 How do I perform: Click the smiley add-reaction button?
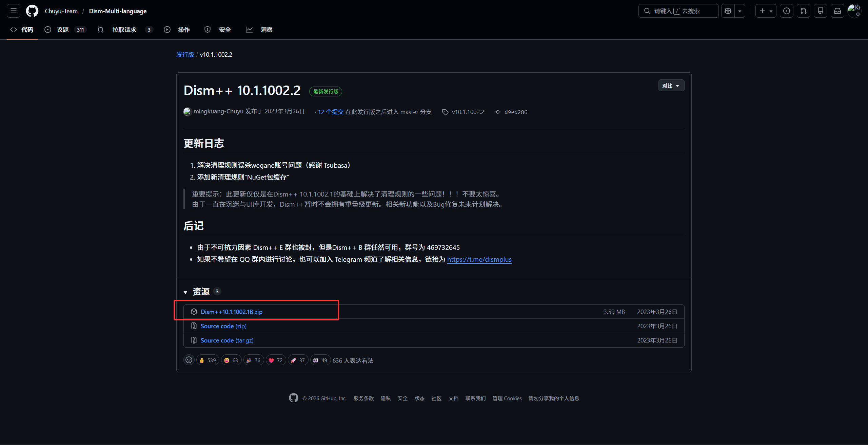[189, 360]
